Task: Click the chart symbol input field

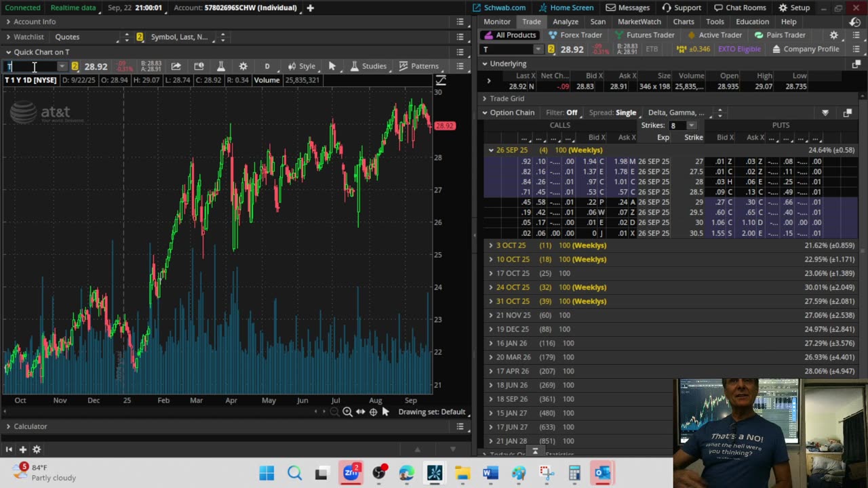Action: click(31, 66)
